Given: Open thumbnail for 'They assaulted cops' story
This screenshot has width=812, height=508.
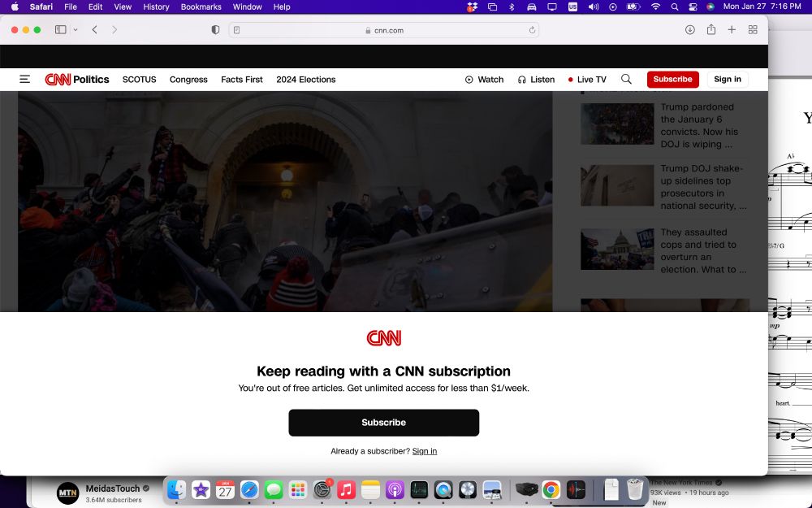Looking at the screenshot, I should point(617,250).
